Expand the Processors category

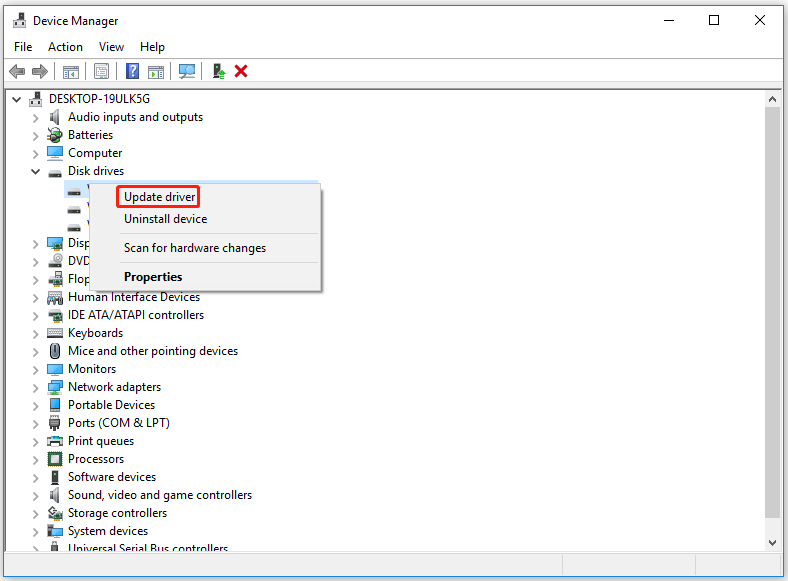pos(35,460)
